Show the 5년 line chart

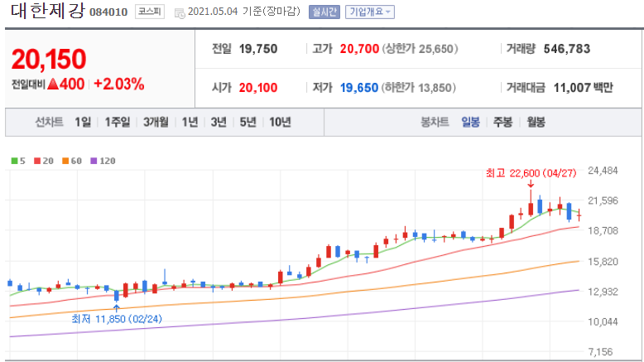pos(248,122)
